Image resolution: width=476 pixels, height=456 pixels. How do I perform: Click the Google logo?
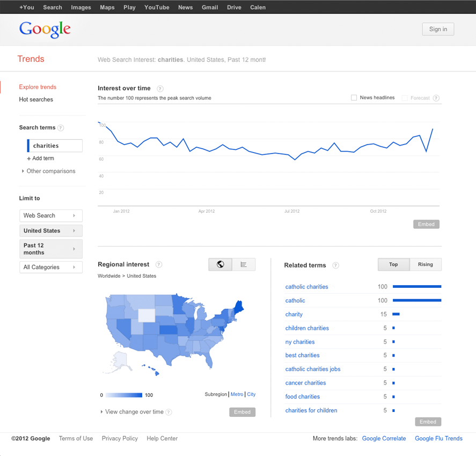(x=45, y=30)
